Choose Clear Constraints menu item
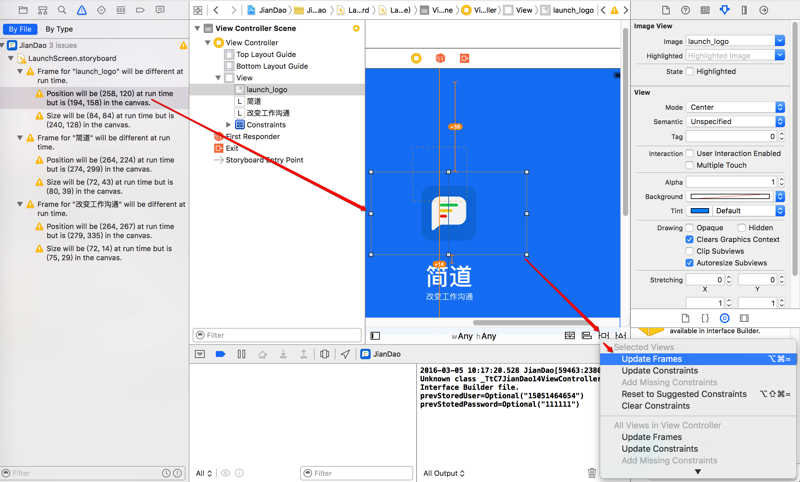 pos(698,406)
